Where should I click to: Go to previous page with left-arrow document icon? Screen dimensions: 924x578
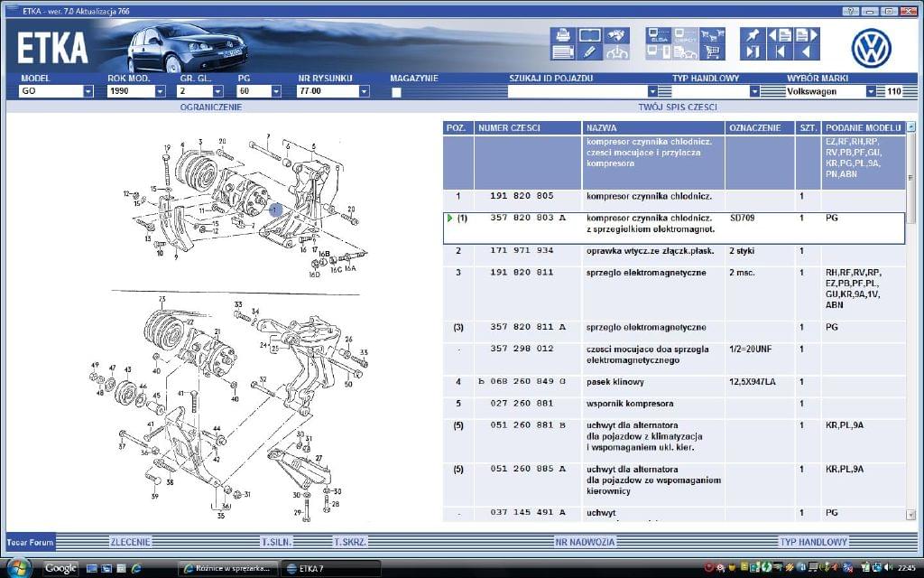[779, 35]
